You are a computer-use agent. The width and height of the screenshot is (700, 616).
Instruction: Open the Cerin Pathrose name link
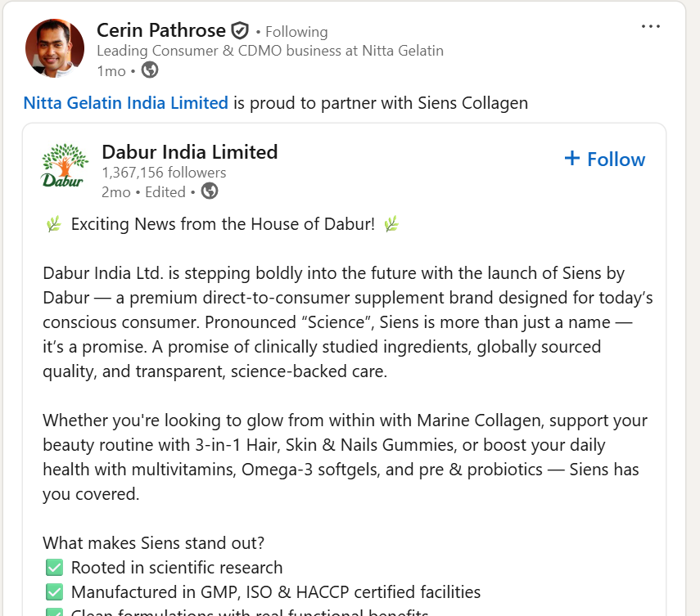tap(160, 31)
